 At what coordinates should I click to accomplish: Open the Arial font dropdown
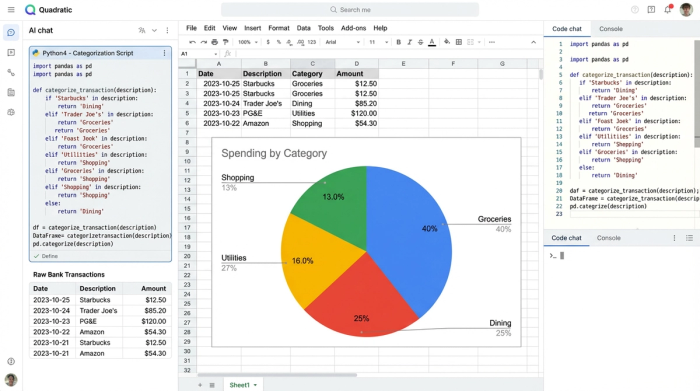coord(342,42)
